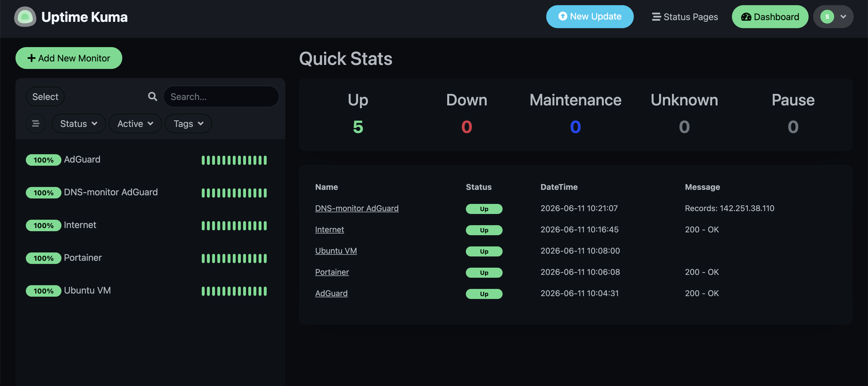Viewport: 868px width, 386px height.
Task: Click the Message column header
Action: tap(702, 187)
